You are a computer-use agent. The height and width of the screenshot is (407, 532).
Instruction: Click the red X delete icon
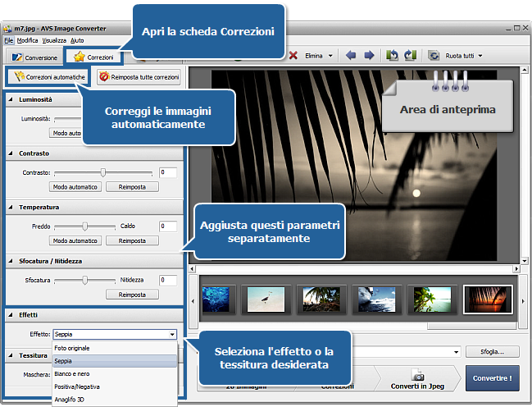pyautogui.click(x=293, y=56)
